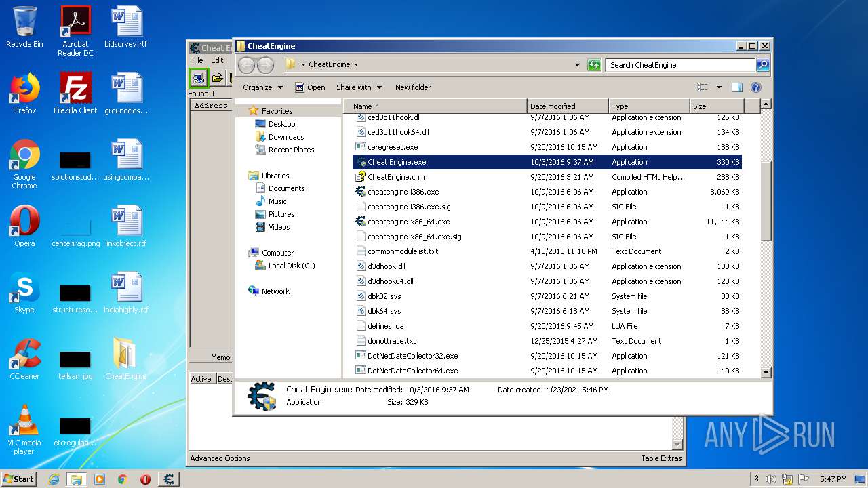Screen dimensions: 868x488
Task: Click the open file icon in Cheat Engine toolbar
Action: (x=218, y=78)
